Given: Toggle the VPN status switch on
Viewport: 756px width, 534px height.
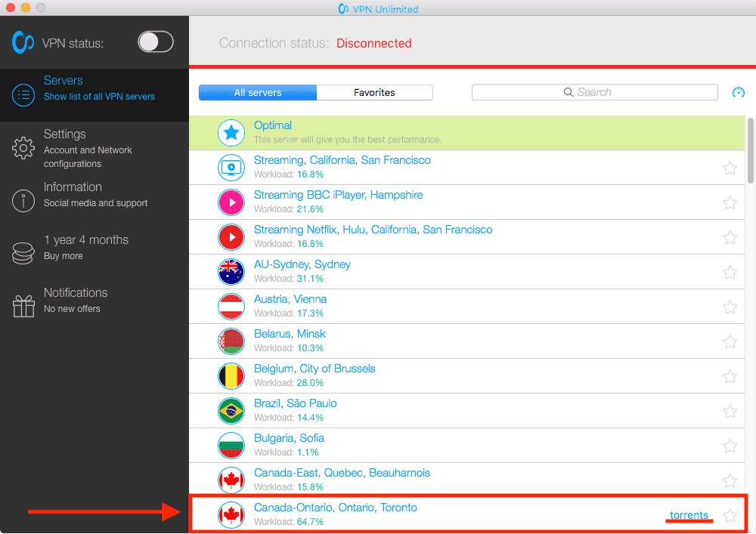Looking at the screenshot, I should [x=155, y=42].
